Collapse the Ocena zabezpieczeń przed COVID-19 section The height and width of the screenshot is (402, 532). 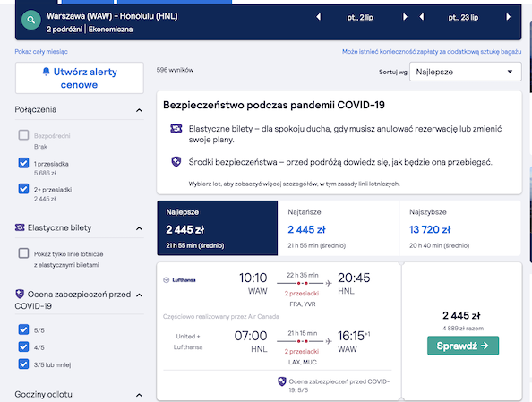click(x=139, y=295)
